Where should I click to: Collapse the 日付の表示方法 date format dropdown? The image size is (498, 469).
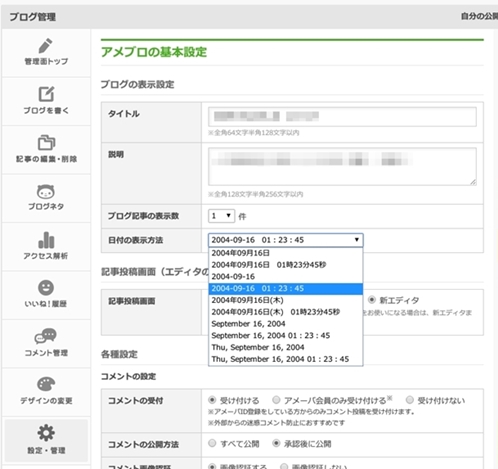pos(286,240)
